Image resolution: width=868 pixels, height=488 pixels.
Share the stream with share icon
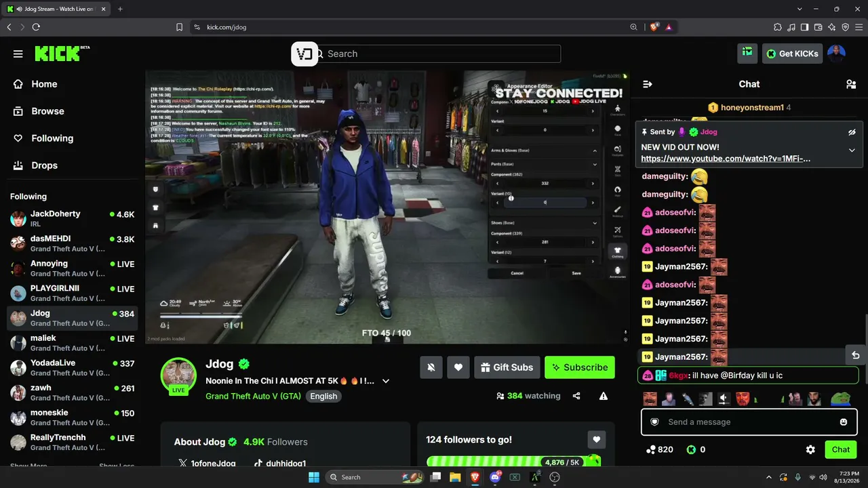coord(576,396)
